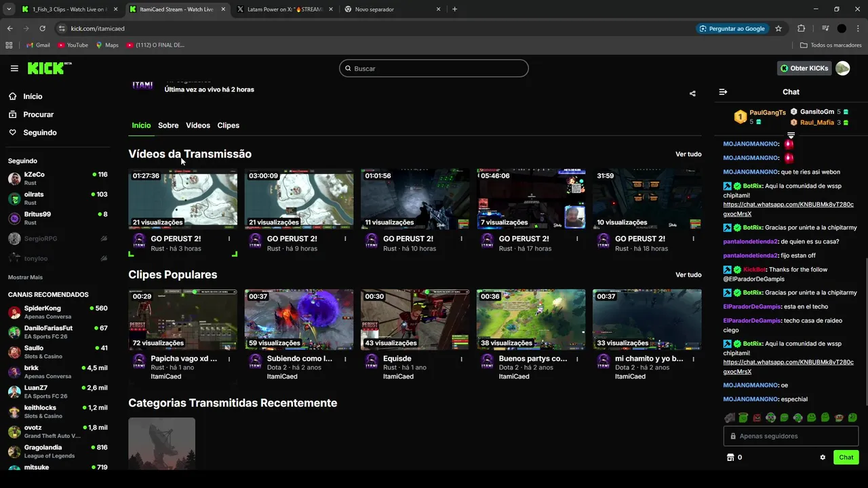Open the Chrome apps grid icon

tap(9, 45)
